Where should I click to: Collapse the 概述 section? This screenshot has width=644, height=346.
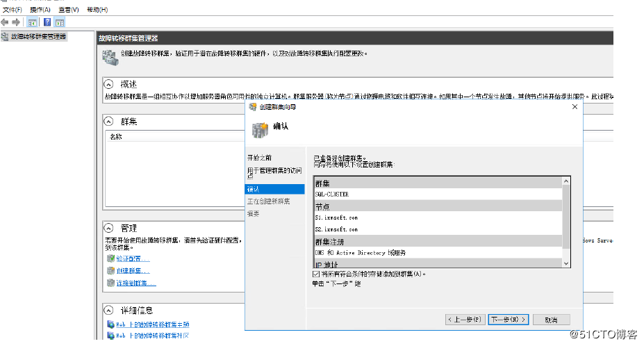[x=108, y=84]
